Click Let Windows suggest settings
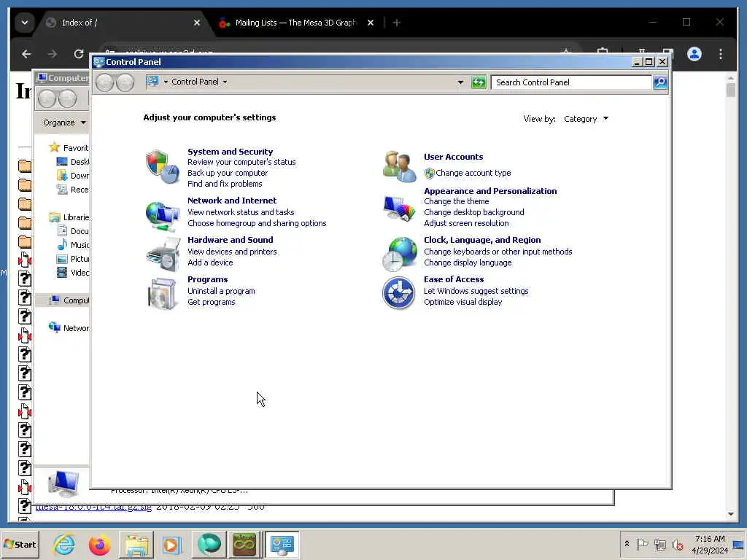747x560 pixels. pos(476,291)
